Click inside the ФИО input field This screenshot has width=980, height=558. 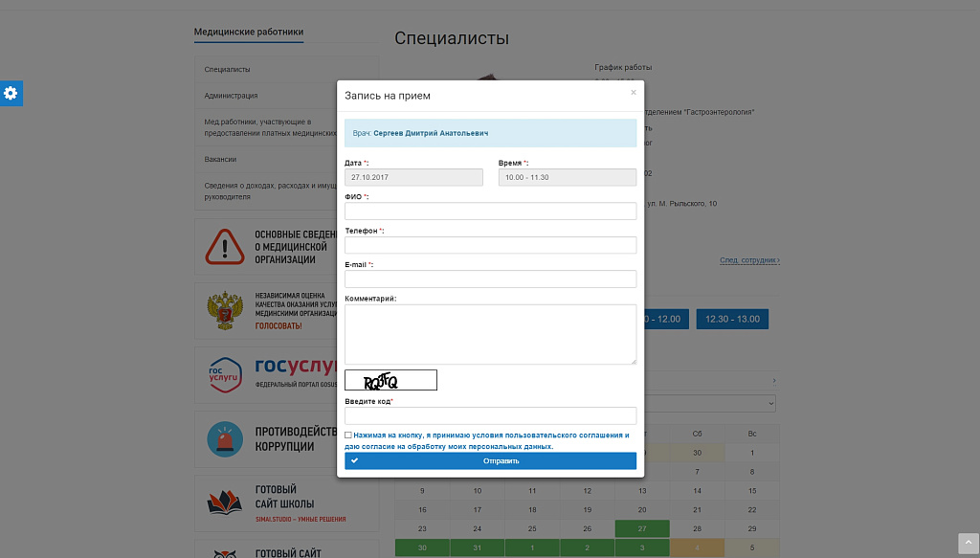(490, 211)
